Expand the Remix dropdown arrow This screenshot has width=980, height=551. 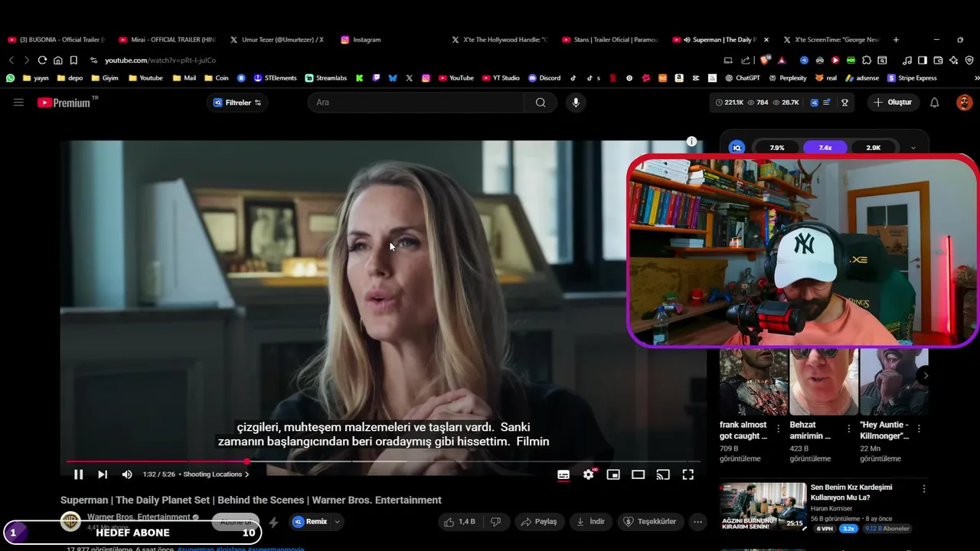pyautogui.click(x=337, y=522)
